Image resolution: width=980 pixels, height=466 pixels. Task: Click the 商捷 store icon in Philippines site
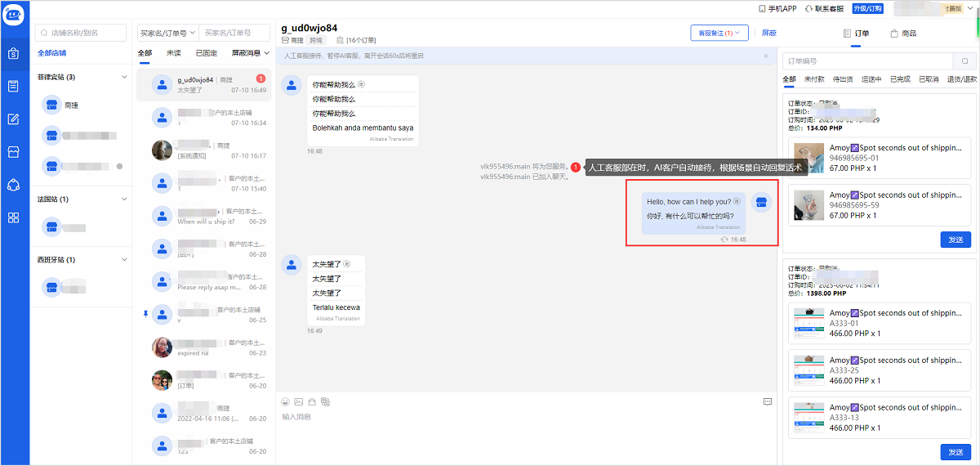[x=51, y=105]
